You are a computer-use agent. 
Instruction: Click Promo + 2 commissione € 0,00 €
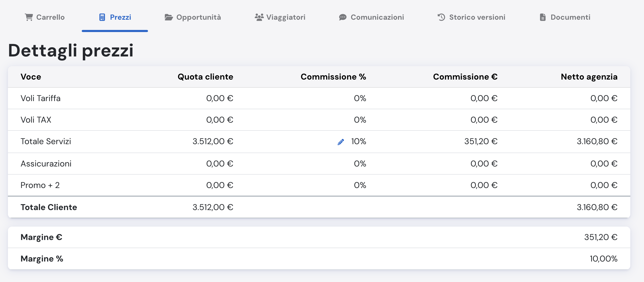pos(484,185)
